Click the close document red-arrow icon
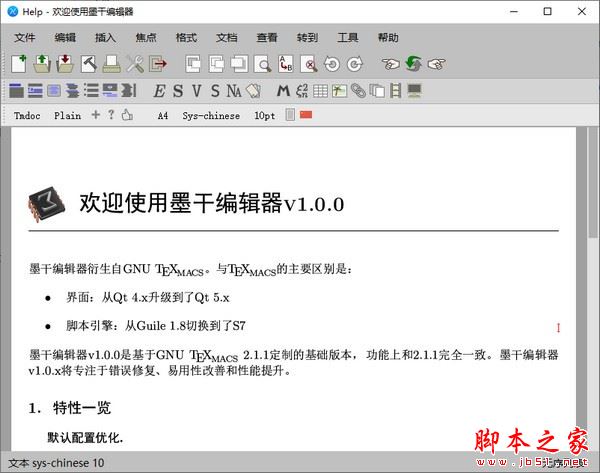 click(158, 64)
